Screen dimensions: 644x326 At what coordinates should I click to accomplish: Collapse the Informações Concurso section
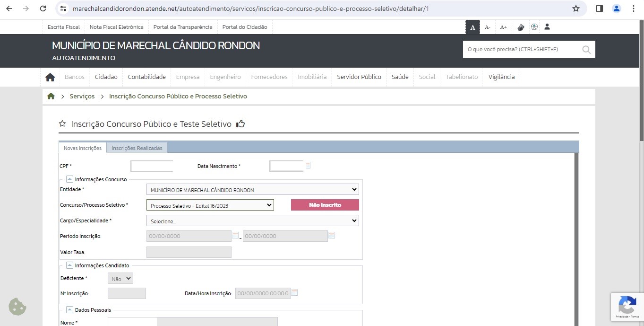tap(69, 179)
